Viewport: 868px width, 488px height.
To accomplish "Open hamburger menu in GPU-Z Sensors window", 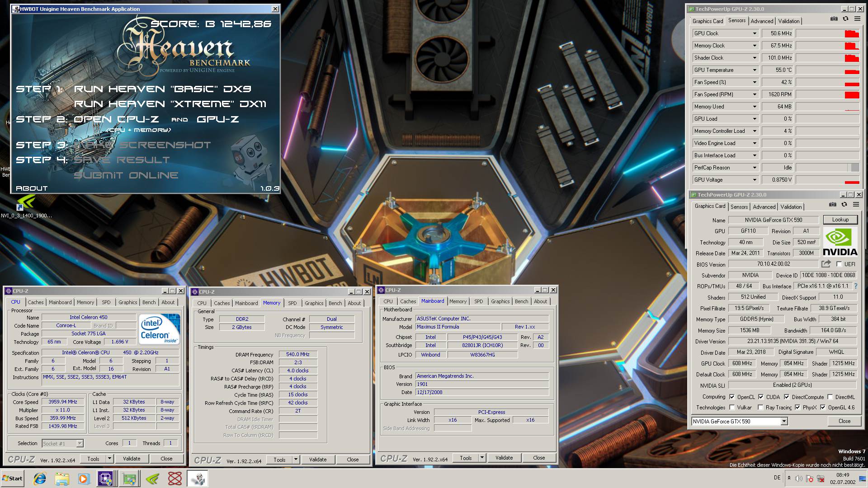I will [857, 19].
